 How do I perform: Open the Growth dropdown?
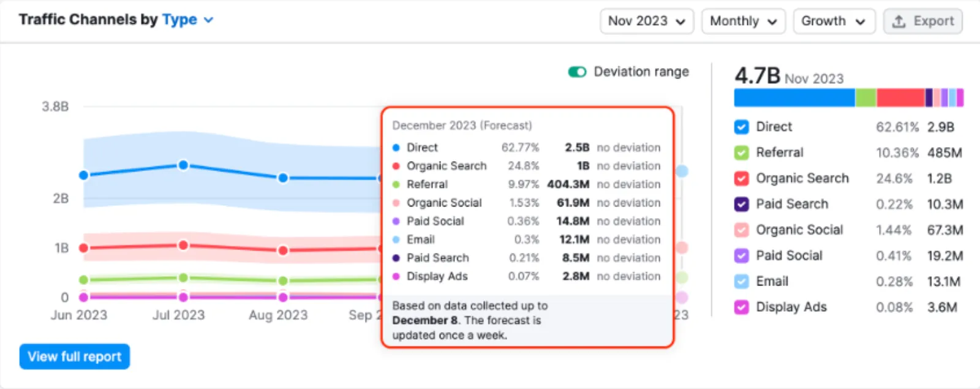[x=834, y=21]
